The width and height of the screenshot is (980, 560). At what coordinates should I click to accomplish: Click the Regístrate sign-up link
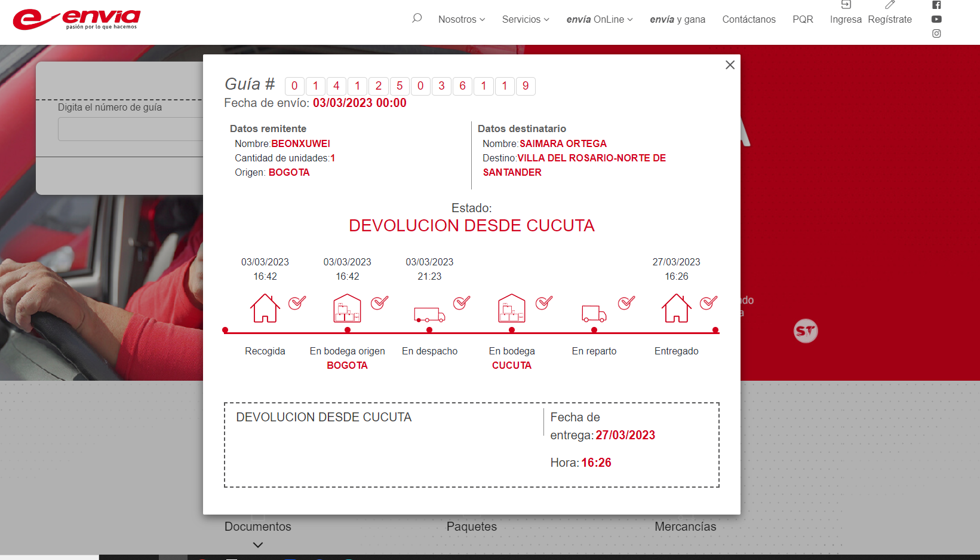(890, 19)
